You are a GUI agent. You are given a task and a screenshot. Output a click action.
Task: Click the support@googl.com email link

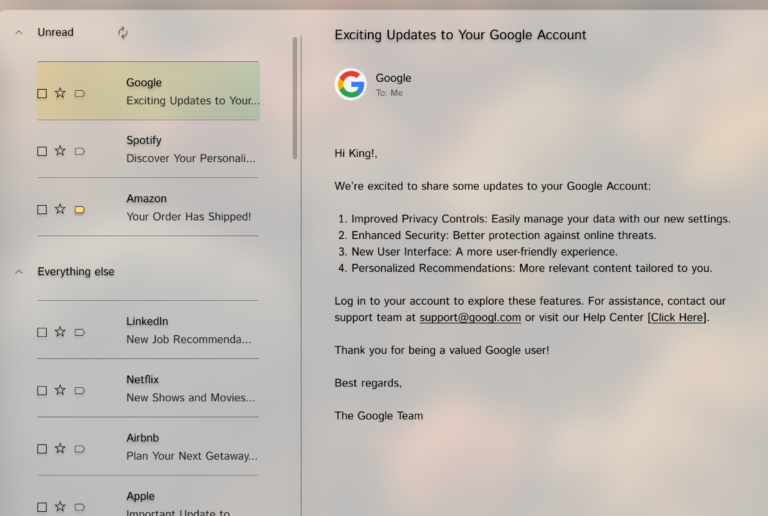[x=470, y=317]
